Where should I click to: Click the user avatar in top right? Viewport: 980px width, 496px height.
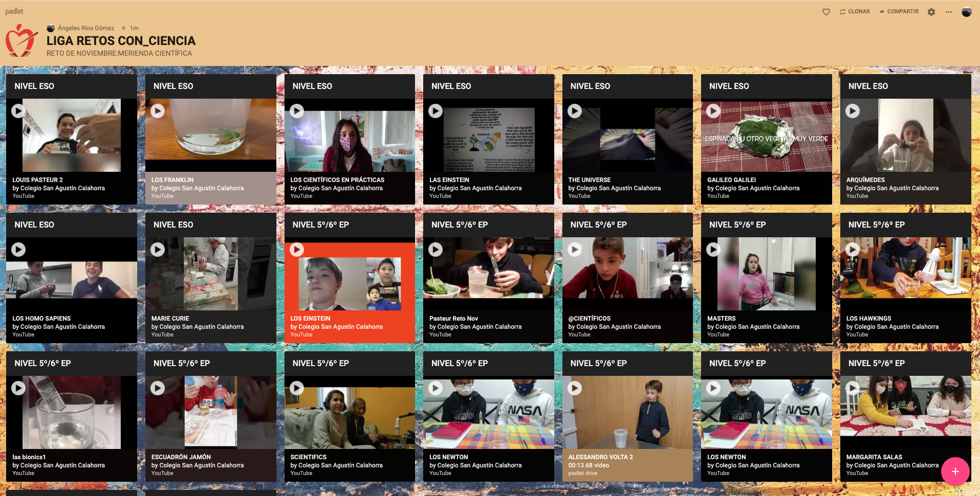(x=966, y=12)
